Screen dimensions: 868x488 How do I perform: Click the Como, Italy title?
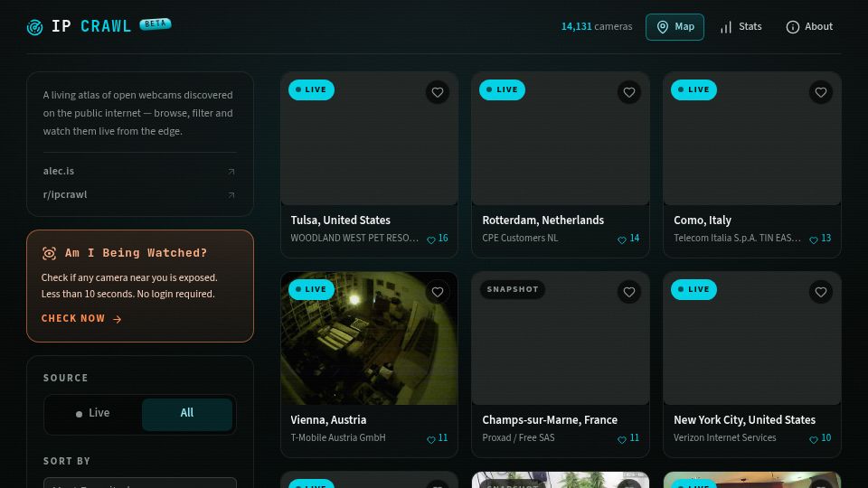[703, 221]
